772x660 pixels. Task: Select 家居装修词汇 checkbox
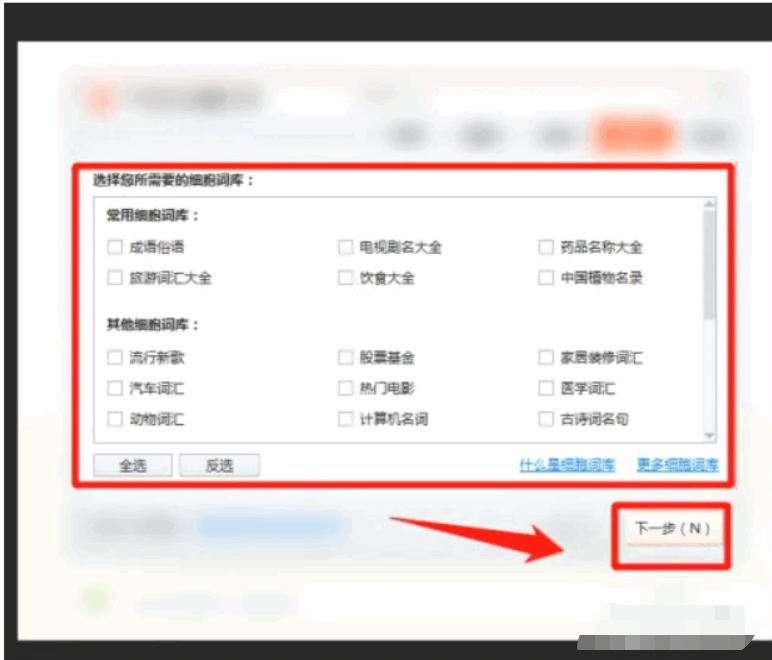pyautogui.click(x=546, y=357)
